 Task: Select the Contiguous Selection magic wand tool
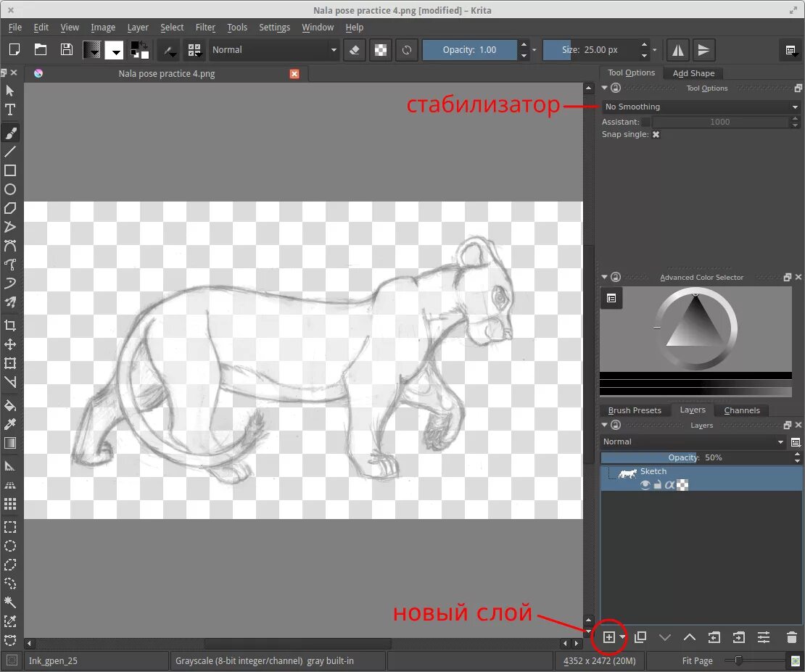(x=9, y=602)
